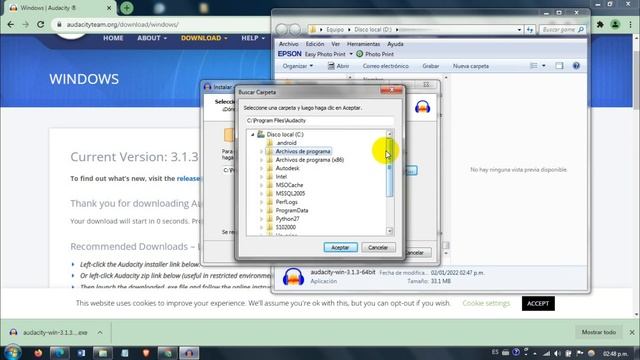Click the taskbar volume speaker icon

click(557, 353)
